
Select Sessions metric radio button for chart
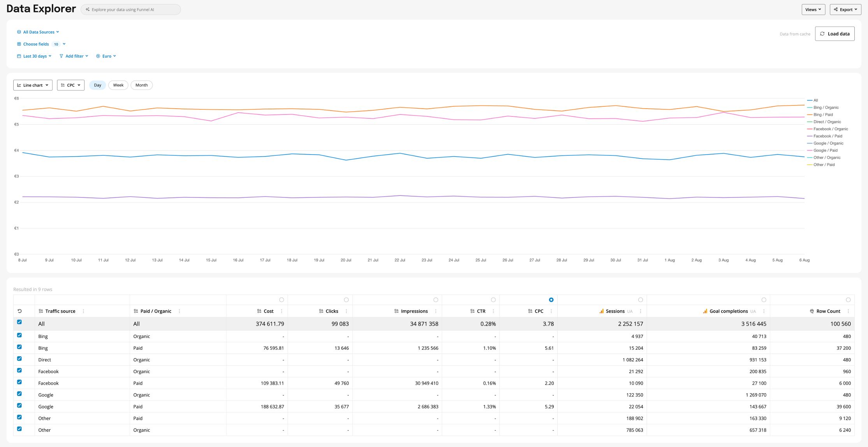[641, 300]
